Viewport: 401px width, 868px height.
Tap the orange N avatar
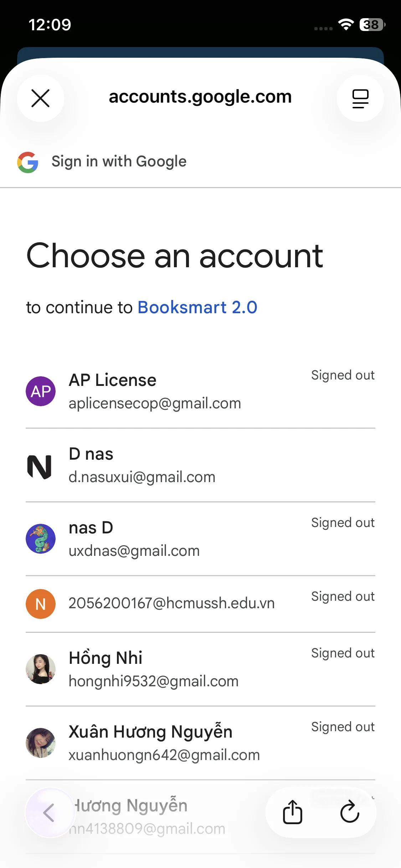41,604
